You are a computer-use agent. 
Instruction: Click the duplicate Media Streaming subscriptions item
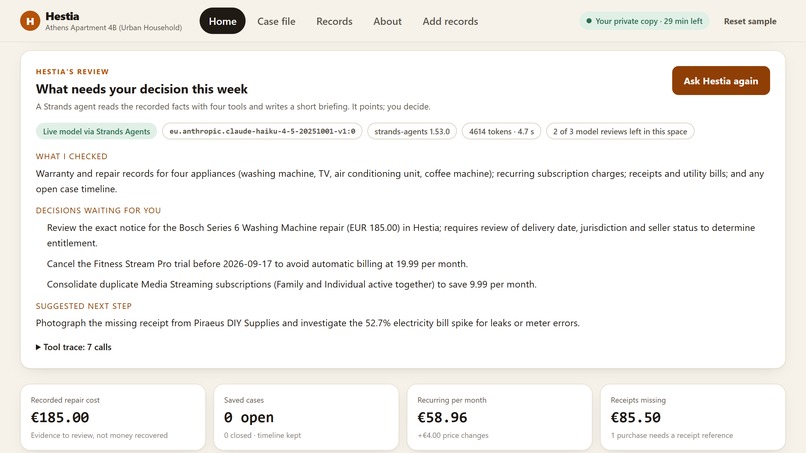[x=291, y=284]
